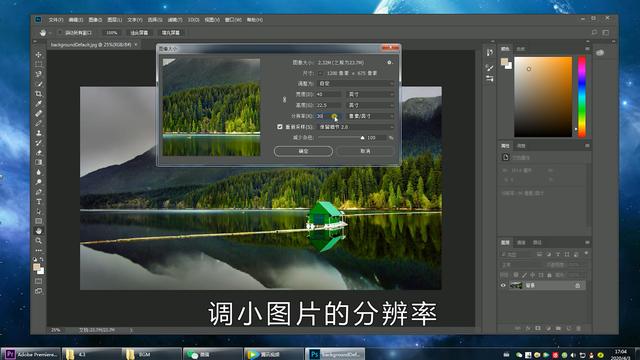
Task: Select the Spot Healing Brush tool
Action: click(39, 113)
